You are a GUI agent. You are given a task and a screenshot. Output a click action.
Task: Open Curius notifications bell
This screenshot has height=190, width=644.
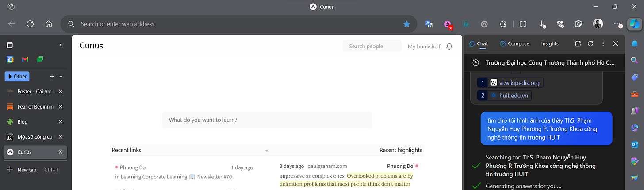tap(449, 46)
